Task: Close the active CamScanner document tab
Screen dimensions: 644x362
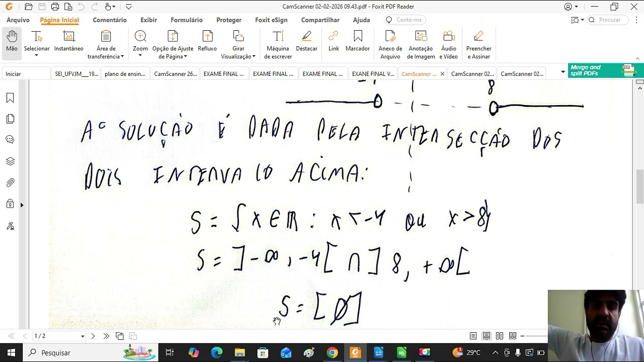Action: point(442,74)
